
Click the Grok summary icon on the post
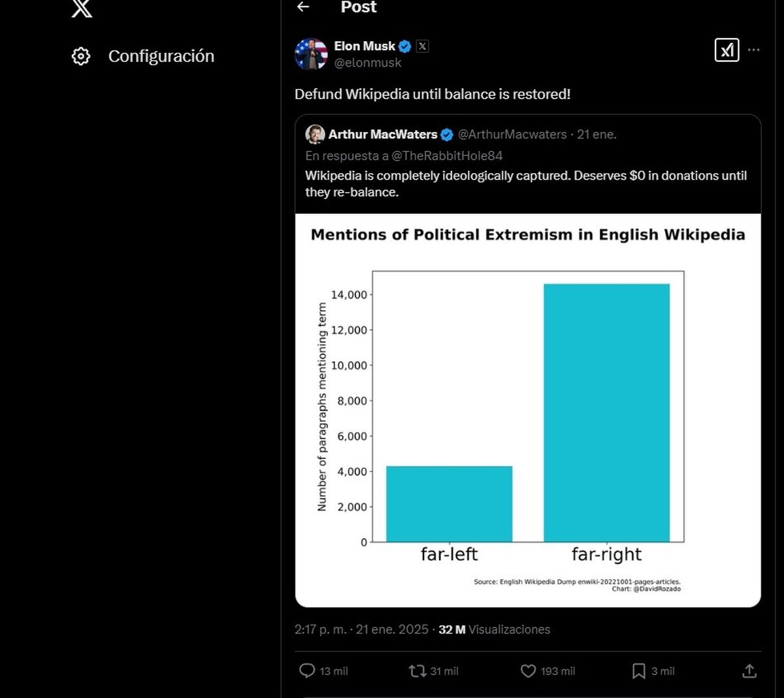tap(727, 50)
